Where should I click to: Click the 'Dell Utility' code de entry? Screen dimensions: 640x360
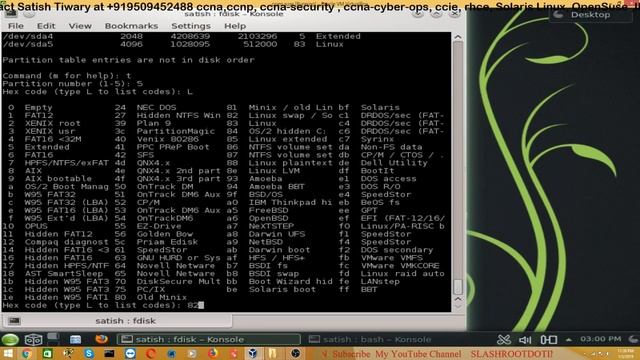click(383, 163)
